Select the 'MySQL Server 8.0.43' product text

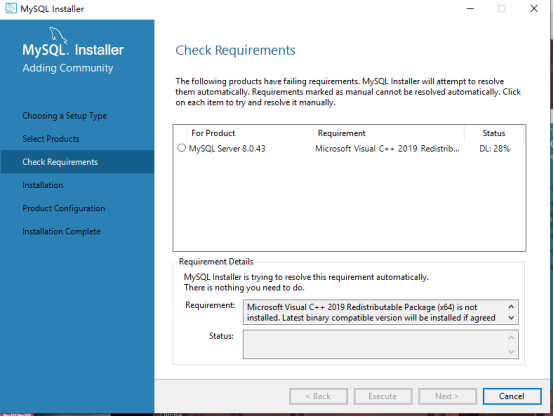click(227, 148)
